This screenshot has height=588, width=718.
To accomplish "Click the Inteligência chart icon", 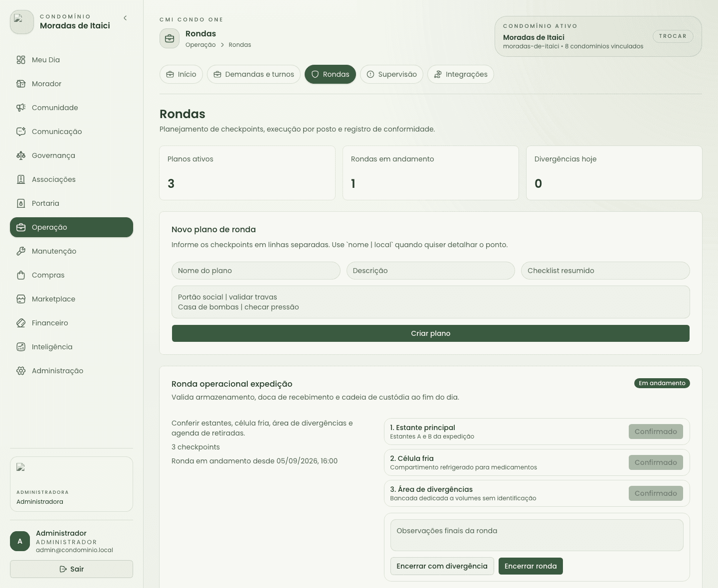I will pos(21,347).
